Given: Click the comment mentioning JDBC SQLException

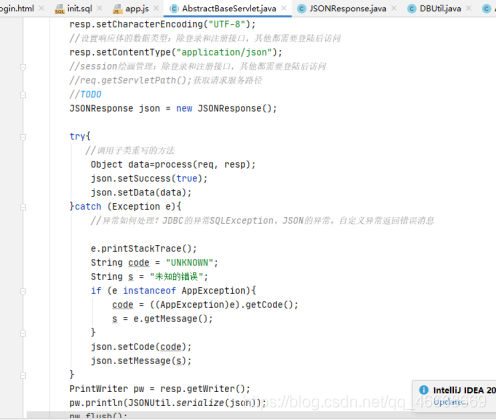Looking at the screenshot, I should pyautogui.click(x=262, y=220).
